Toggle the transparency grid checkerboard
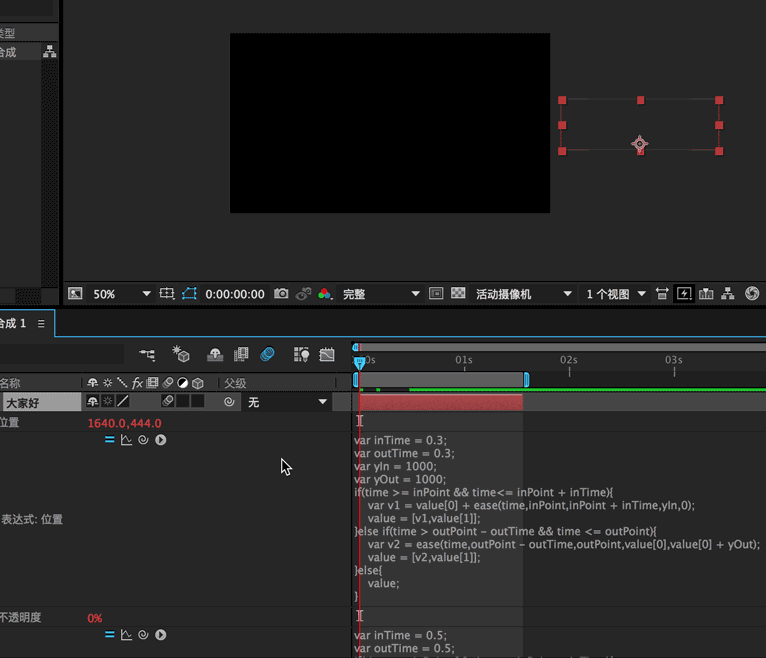The image size is (766, 658). pyautogui.click(x=458, y=293)
